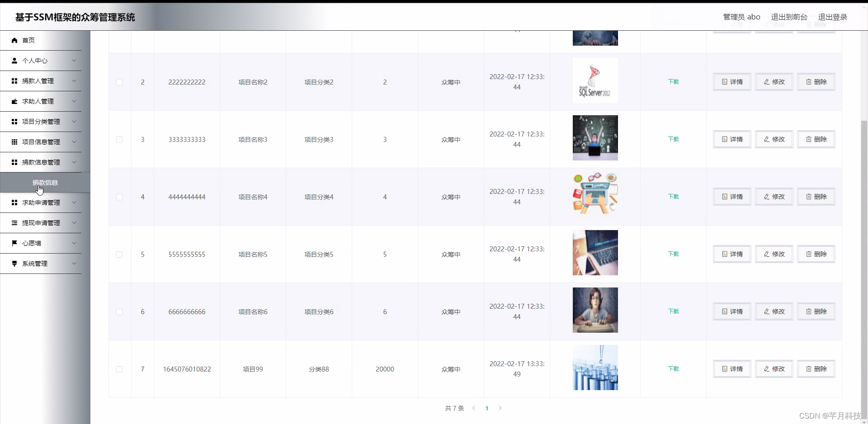
Task: Click the 系统管理 sidebar icon
Action: tap(14, 264)
